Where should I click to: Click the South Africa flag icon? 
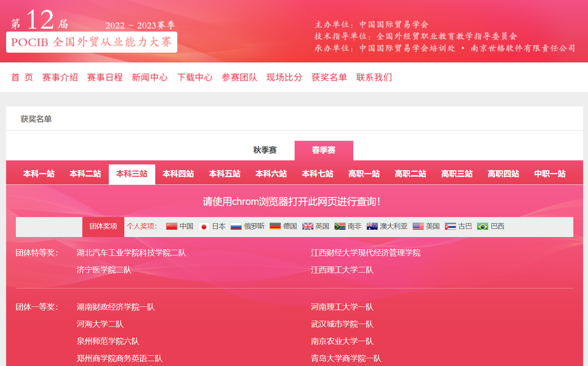(x=340, y=226)
